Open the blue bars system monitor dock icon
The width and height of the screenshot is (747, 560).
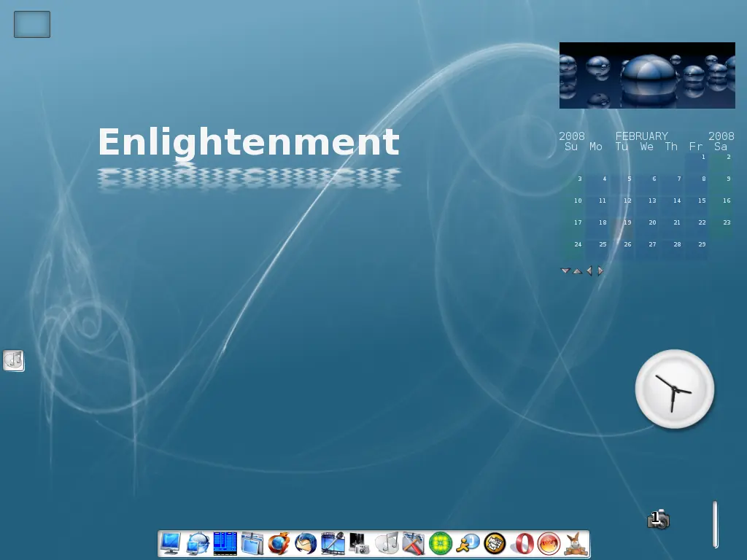click(225, 543)
